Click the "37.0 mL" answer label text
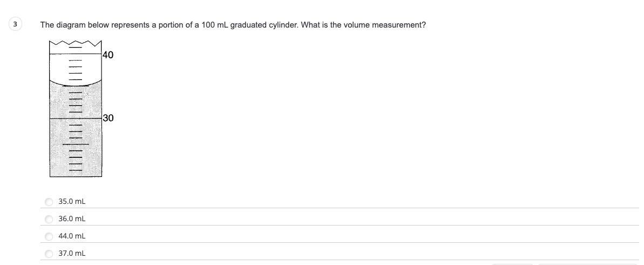644x265 pixels. [72, 254]
